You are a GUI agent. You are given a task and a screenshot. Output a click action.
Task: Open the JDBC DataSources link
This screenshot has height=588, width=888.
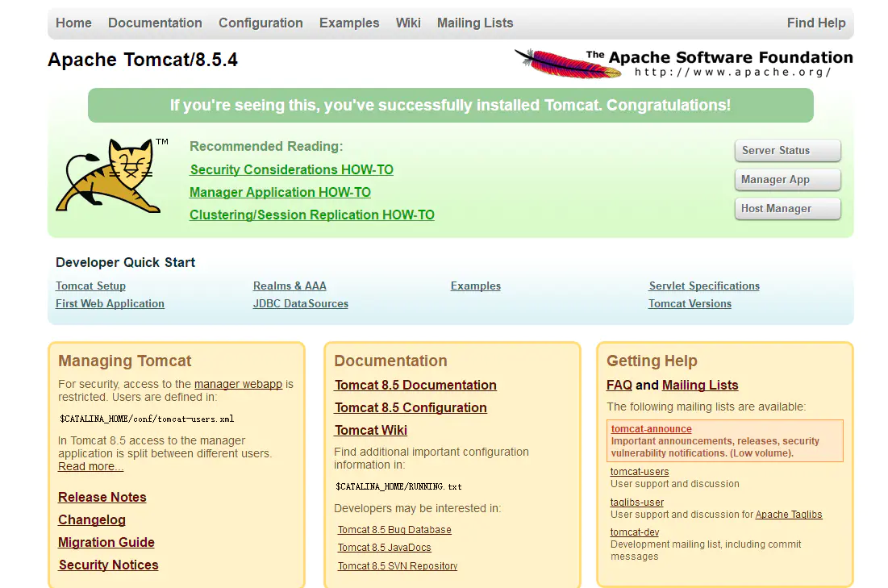[x=301, y=303]
